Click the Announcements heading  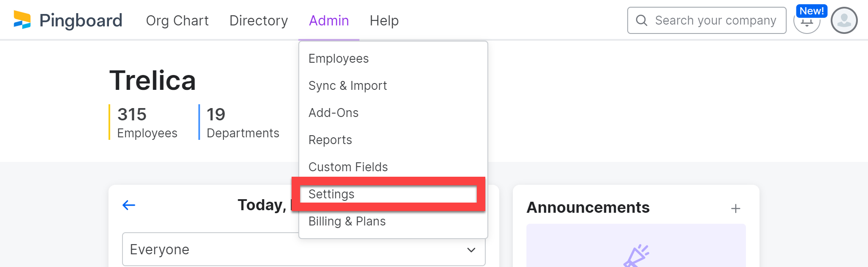[588, 208]
